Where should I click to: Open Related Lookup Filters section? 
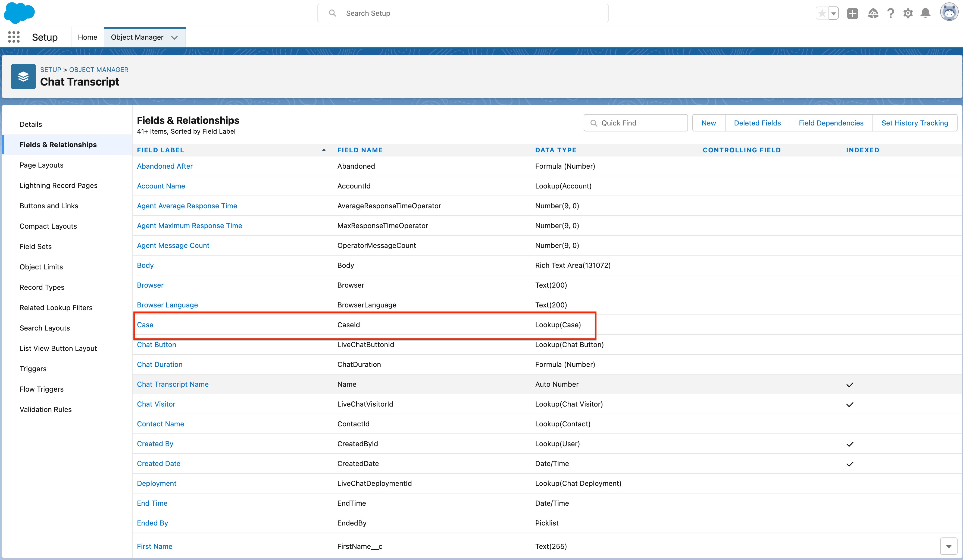click(x=56, y=307)
